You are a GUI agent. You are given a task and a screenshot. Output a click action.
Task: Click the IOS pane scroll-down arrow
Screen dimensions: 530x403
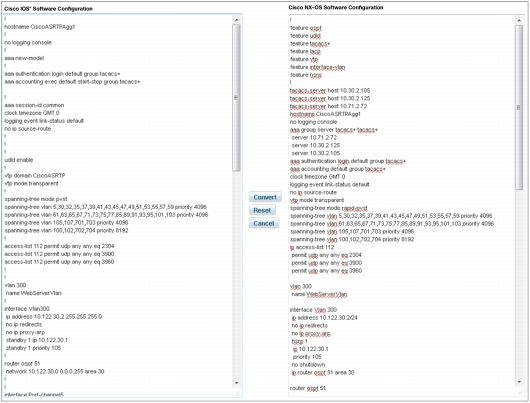237,383
